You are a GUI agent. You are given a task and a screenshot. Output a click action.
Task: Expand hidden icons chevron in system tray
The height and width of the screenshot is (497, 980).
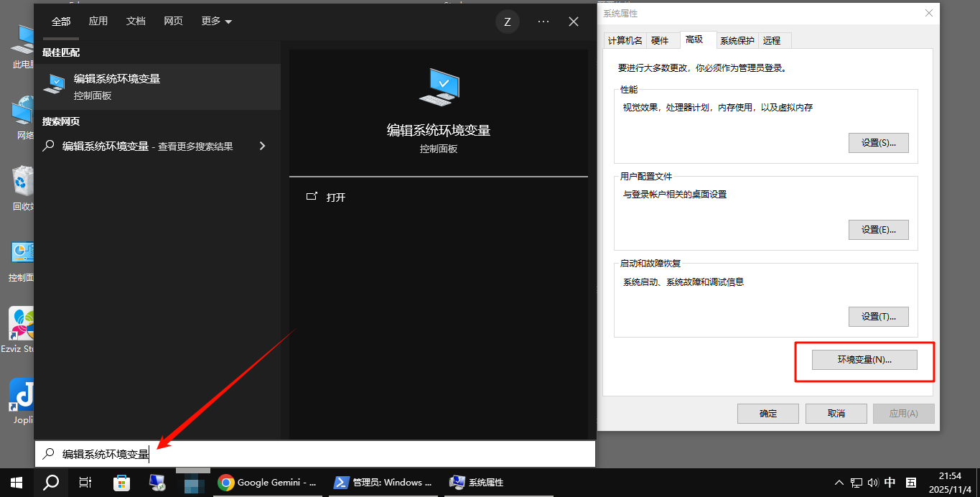click(839, 483)
